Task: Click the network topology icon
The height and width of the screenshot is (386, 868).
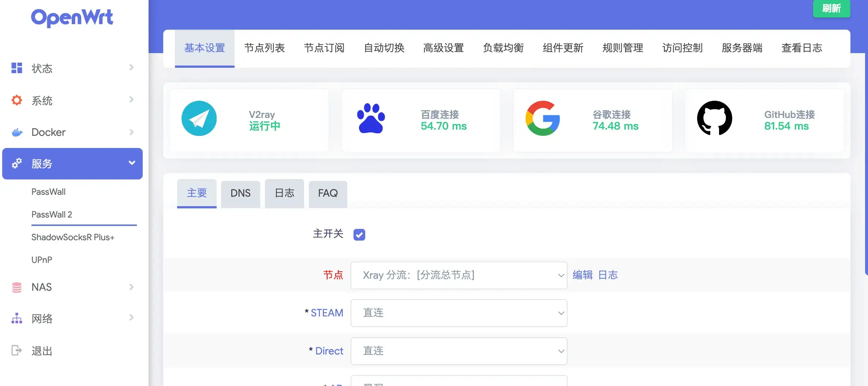Action: (17, 318)
